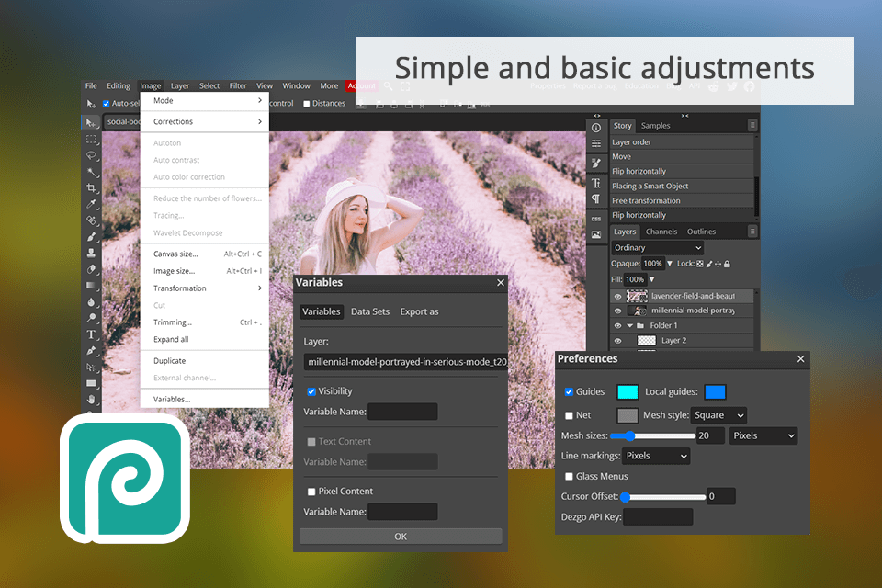Select the Crop tool

coord(92,188)
